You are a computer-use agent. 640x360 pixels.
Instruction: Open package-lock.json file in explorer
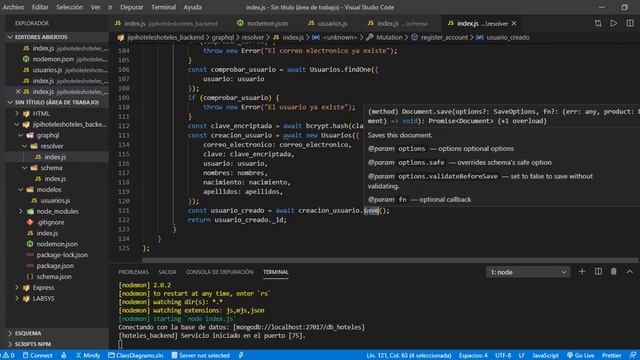(62, 255)
